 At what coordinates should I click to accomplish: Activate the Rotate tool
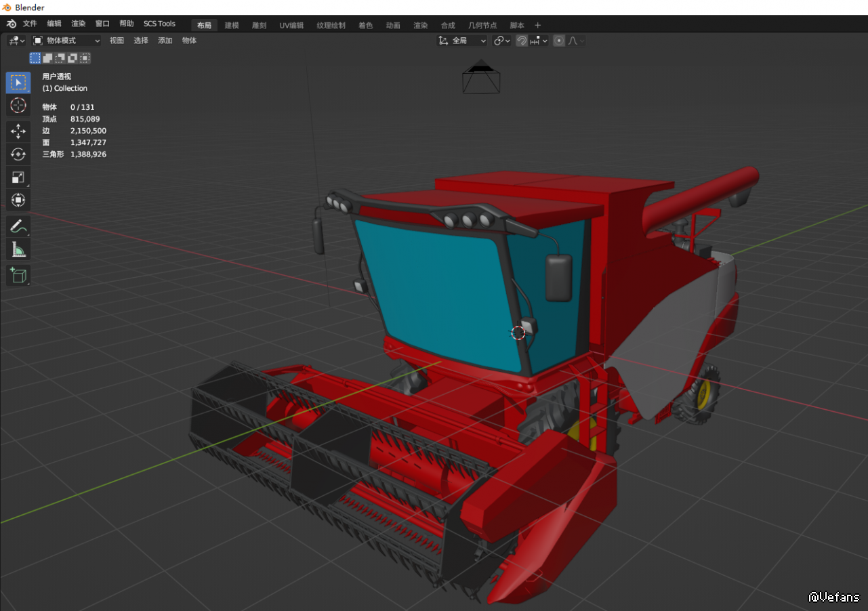[18, 154]
